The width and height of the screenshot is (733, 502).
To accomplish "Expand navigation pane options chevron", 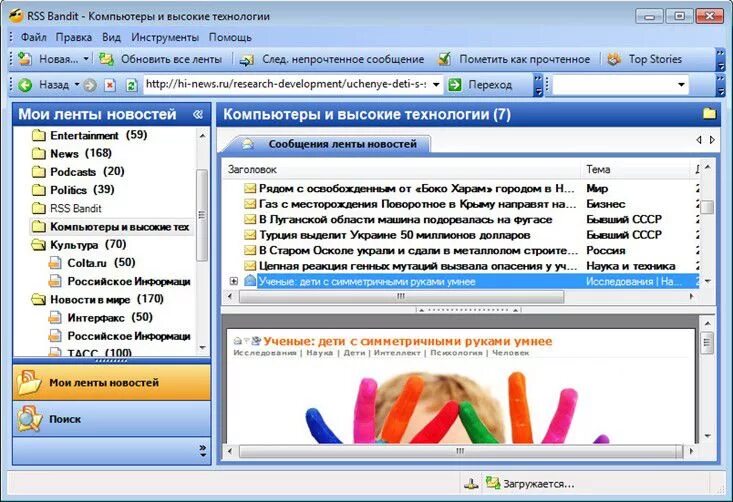I will click(x=202, y=451).
